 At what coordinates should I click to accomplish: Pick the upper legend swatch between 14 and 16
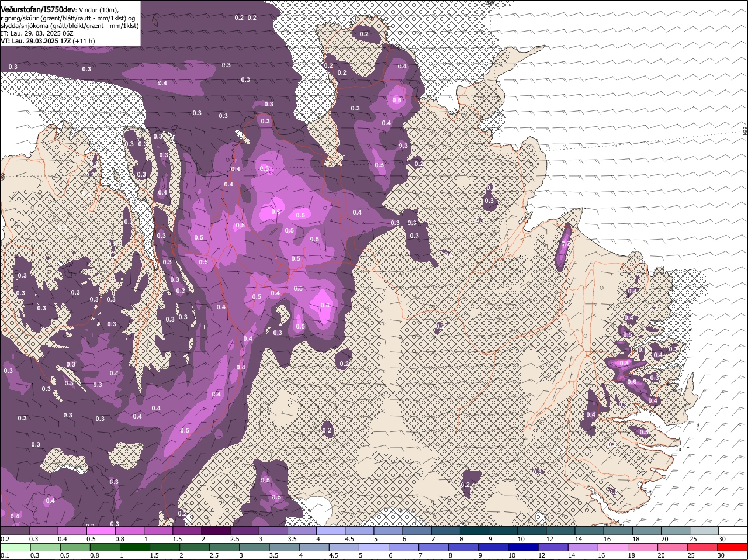coord(589,531)
